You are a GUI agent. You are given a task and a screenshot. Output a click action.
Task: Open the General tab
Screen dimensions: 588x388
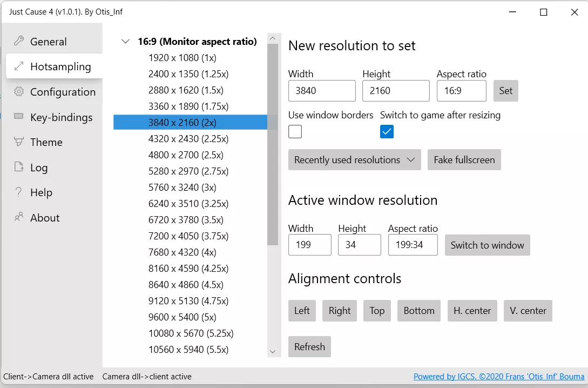(x=54, y=41)
